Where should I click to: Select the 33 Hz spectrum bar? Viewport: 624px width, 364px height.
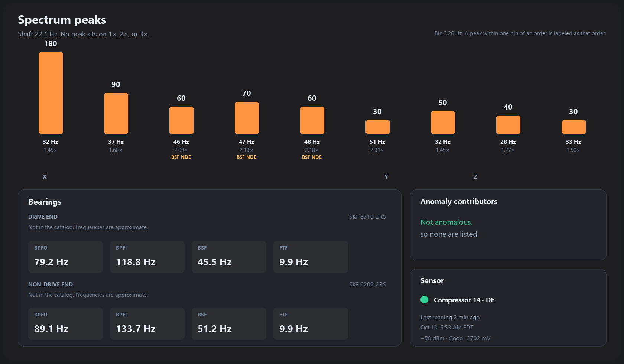click(573, 127)
